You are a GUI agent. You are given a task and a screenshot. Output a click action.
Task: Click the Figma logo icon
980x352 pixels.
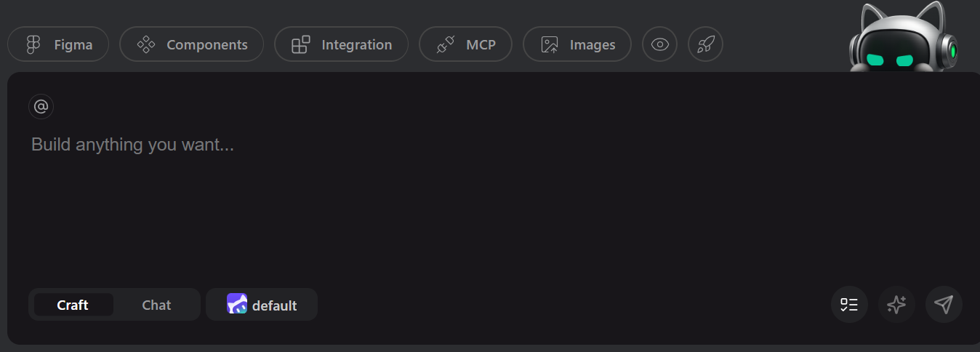pyautogui.click(x=33, y=44)
